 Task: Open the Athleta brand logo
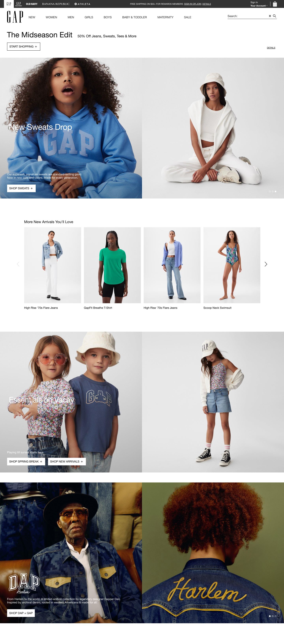(82, 4)
